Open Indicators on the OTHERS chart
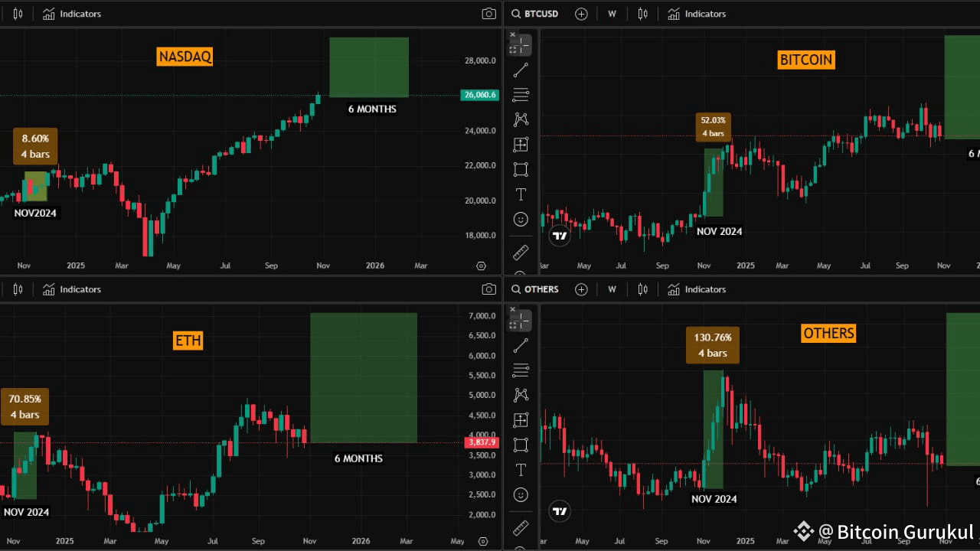Viewport: 980px width, 551px height. coord(697,289)
